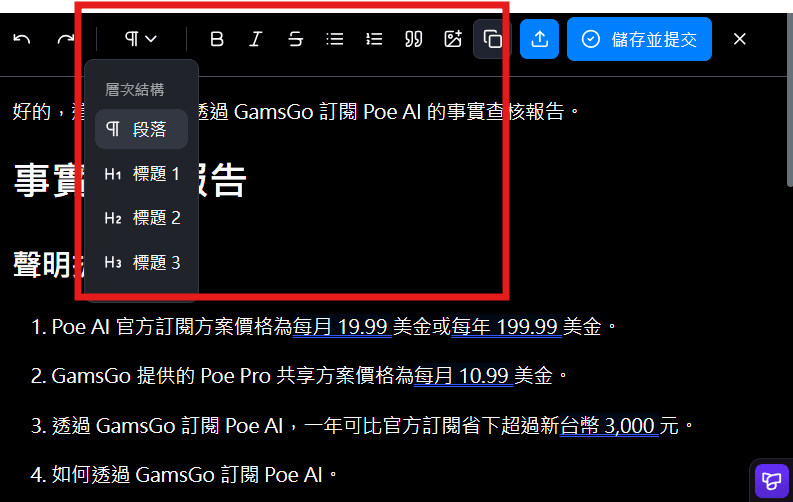793x502 pixels.
Task: Close the editor with X
Action: click(739, 39)
